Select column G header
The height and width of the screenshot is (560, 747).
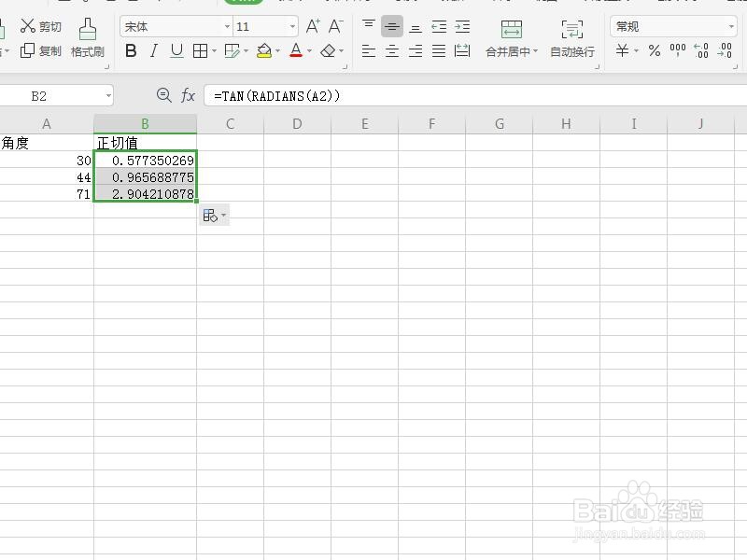coord(500,124)
